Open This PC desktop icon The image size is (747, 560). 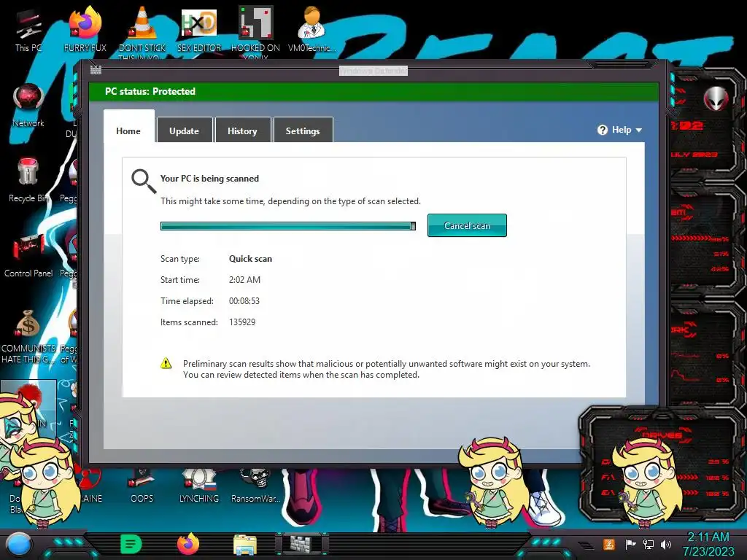tap(28, 31)
